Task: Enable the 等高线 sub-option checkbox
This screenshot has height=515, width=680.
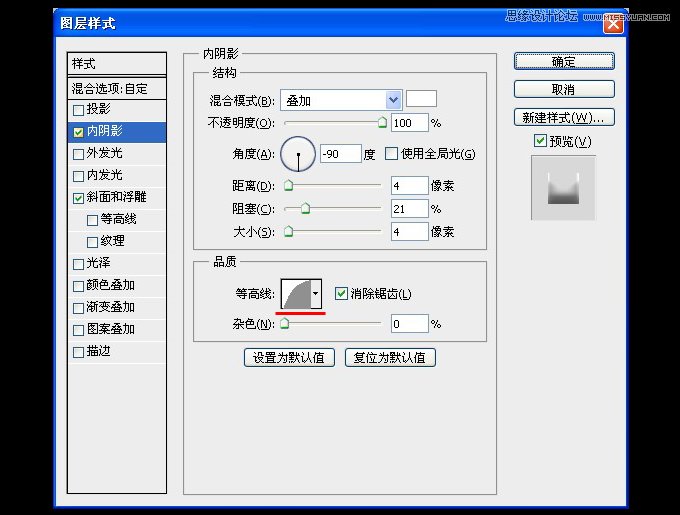Action: (92, 220)
